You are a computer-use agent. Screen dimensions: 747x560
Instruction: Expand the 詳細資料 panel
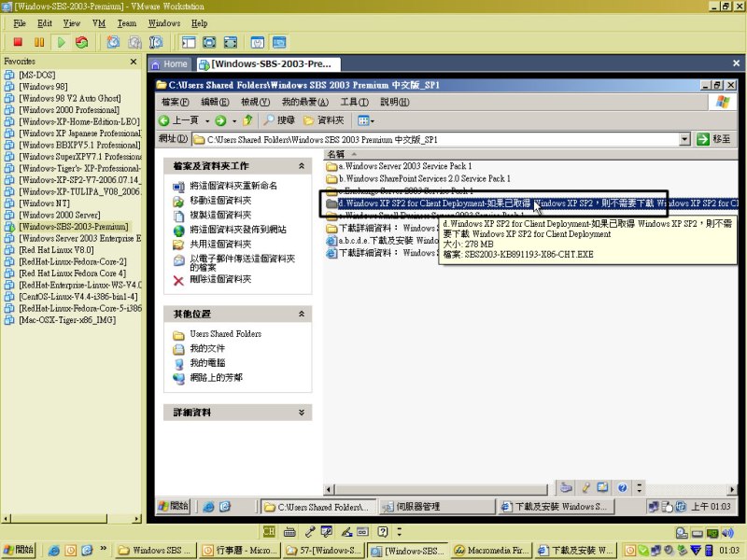pos(301,413)
